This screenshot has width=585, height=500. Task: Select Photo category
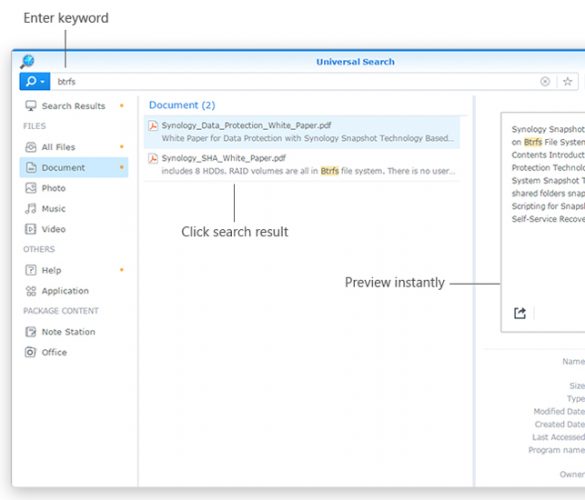pyautogui.click(x=73, y=188)
